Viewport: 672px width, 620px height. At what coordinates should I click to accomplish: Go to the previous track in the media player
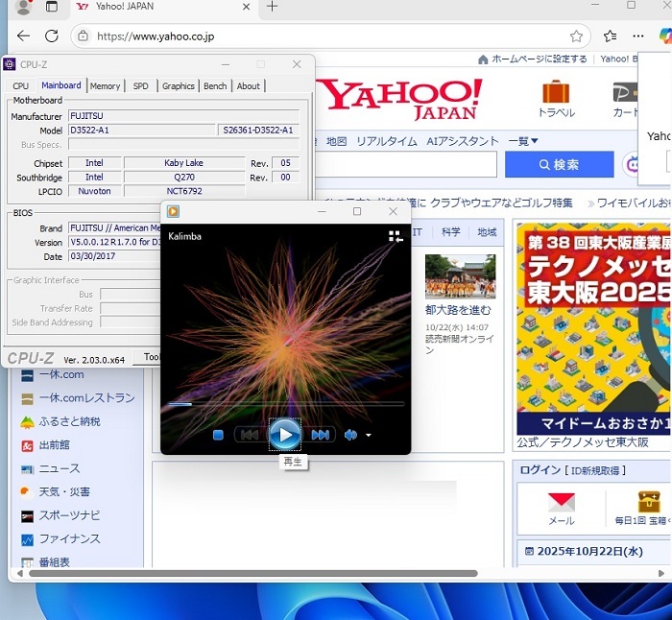[x=249, y=436]
